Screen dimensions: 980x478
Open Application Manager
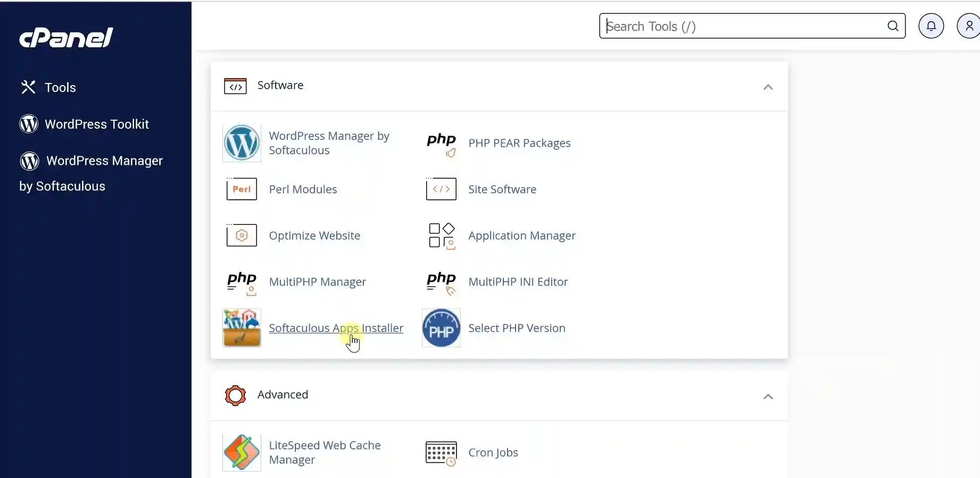(x=522, y=236)
